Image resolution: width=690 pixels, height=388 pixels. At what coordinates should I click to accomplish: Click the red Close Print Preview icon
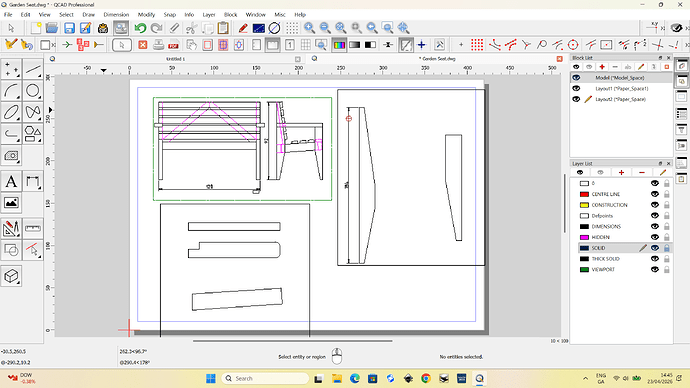143,44
